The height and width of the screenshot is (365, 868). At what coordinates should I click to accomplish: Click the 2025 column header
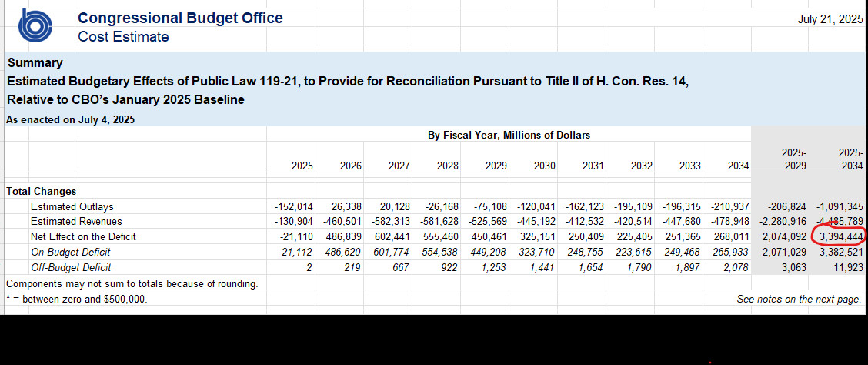point(302,166)
